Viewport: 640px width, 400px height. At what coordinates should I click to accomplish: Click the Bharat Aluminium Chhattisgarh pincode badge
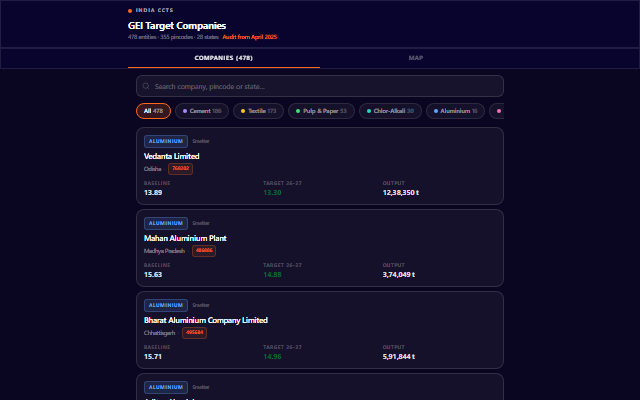pyautogui.click(x=194, y=333)
